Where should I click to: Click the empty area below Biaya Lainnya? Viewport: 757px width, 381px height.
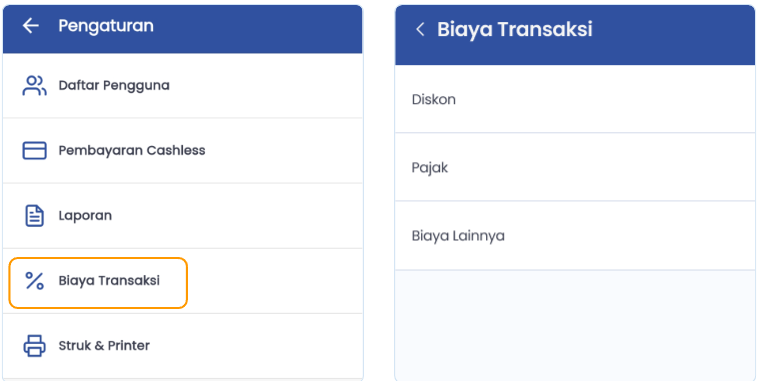click(575, 325)
